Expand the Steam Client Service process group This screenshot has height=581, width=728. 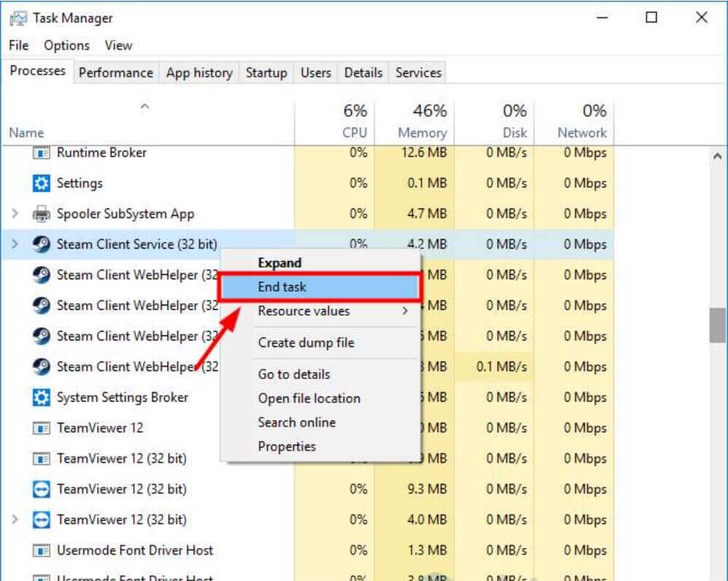pos(15,244)
